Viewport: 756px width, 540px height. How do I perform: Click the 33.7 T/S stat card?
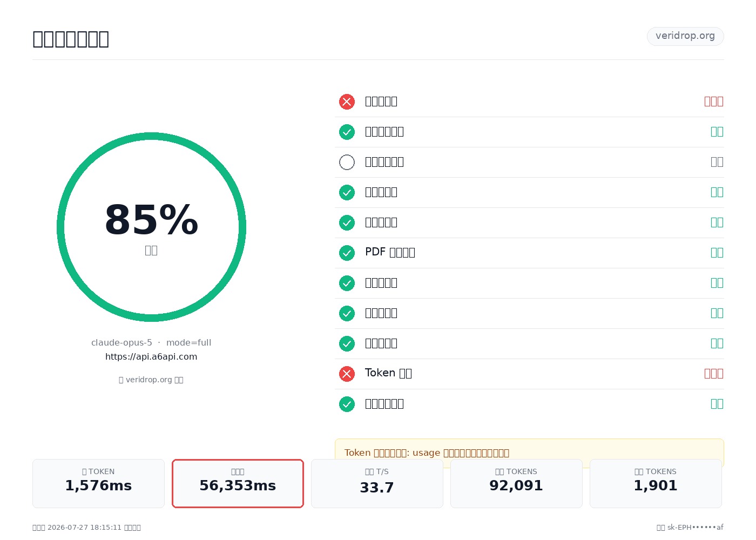pyautogui.click(x=377, y=483)
